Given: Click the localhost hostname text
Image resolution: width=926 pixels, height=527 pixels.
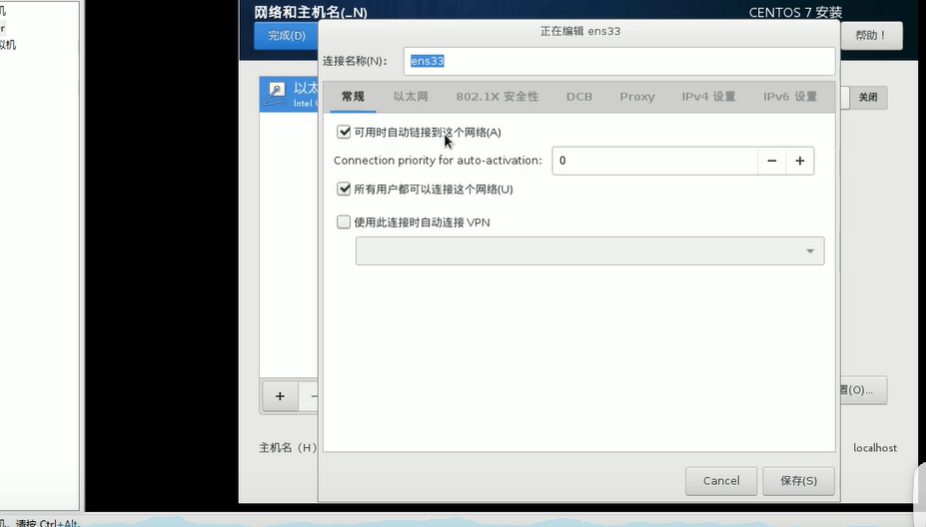Looking at the screenshot, I should click(875, 448).
